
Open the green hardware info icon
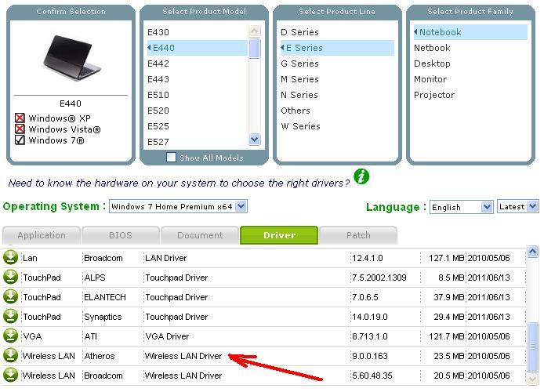coord(361,176)
